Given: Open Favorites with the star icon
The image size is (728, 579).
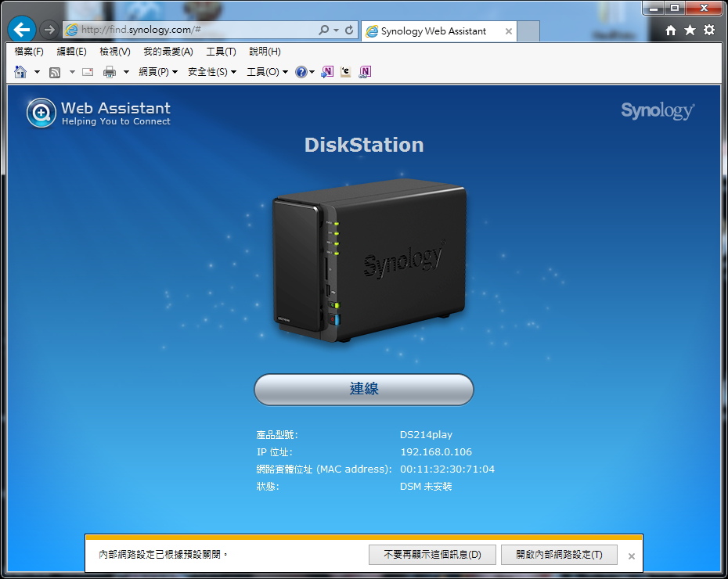Looking at the screenshot, I should [690, 31].
